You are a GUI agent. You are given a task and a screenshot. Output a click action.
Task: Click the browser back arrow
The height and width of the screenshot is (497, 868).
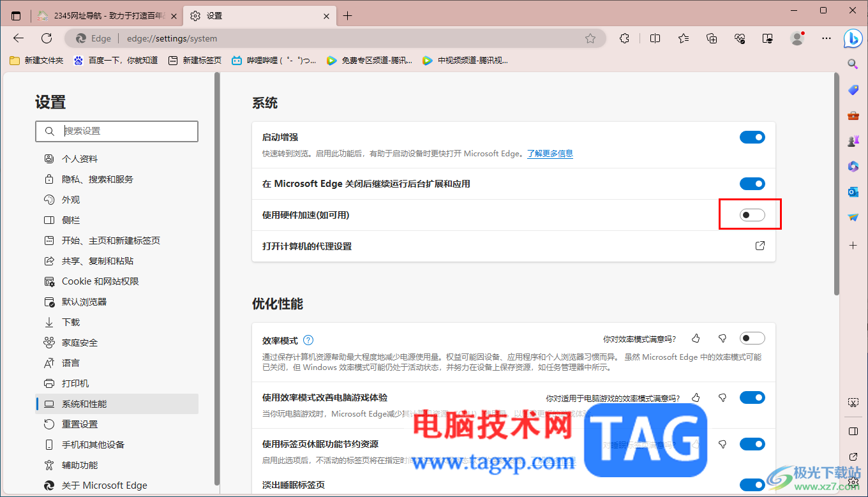[19, 38]
